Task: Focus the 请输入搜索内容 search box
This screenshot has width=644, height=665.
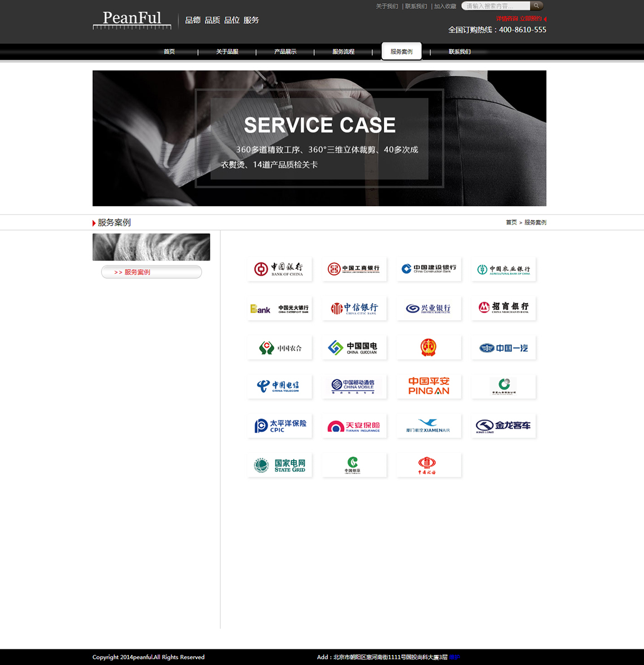Action: 496,6
